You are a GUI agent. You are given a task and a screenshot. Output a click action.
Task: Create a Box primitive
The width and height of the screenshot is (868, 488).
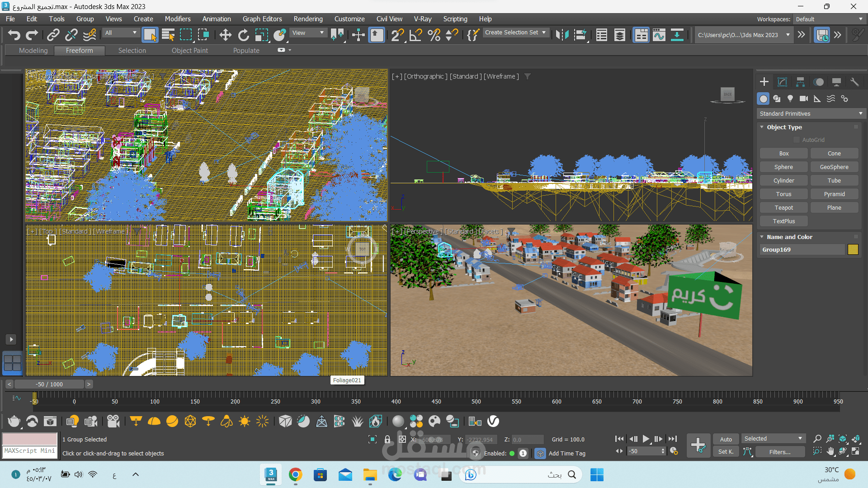click(784, 154)
